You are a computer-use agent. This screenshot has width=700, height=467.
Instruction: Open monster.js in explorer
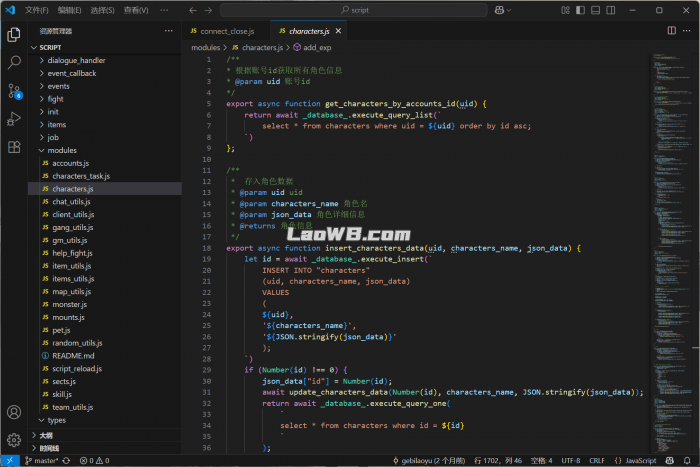[x=105, y=304]
